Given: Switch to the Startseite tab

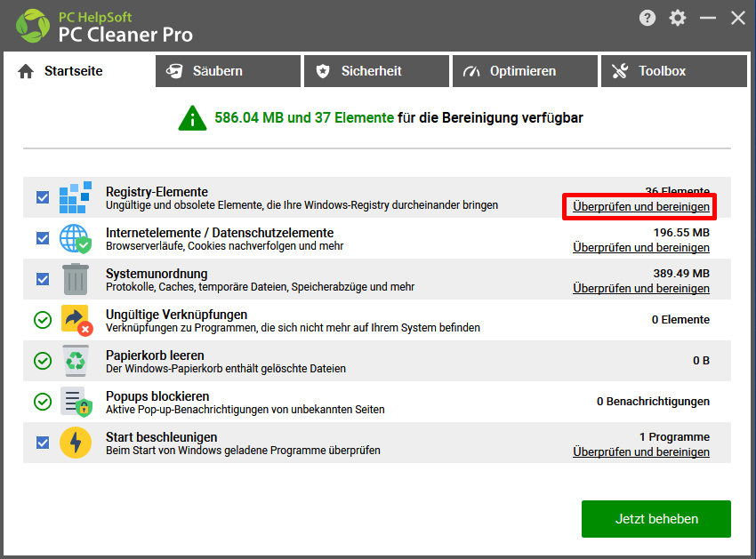Looking at the screenshot, I should 79,71.
